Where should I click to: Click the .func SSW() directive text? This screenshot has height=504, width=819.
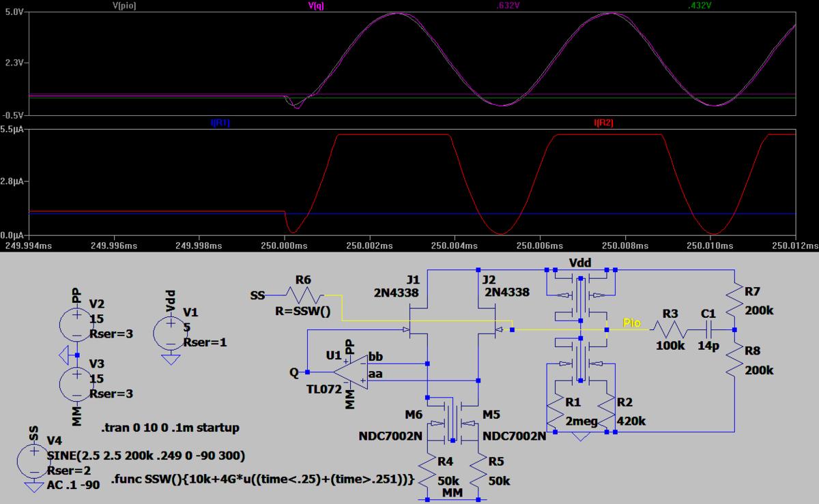[x=262, y=479]
